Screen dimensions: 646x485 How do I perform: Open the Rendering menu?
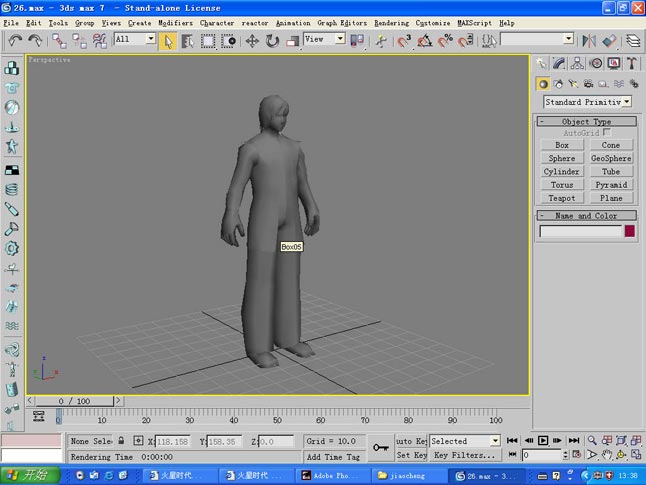[x=391, y=23]
